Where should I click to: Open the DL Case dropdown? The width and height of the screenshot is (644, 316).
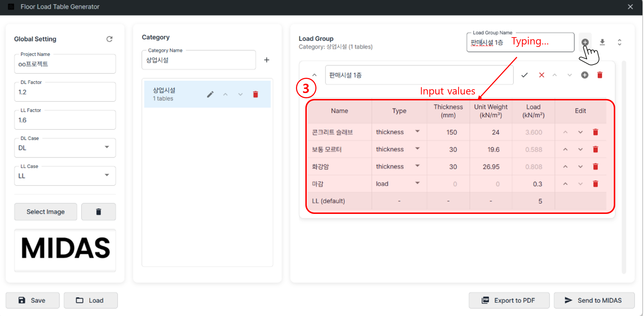click(107, 148)
